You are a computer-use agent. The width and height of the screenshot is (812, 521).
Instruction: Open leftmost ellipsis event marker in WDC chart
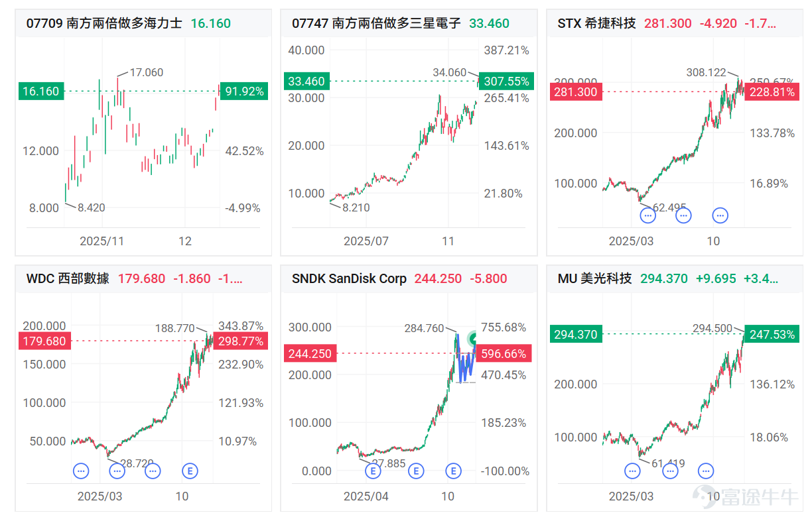coord(81,471)
